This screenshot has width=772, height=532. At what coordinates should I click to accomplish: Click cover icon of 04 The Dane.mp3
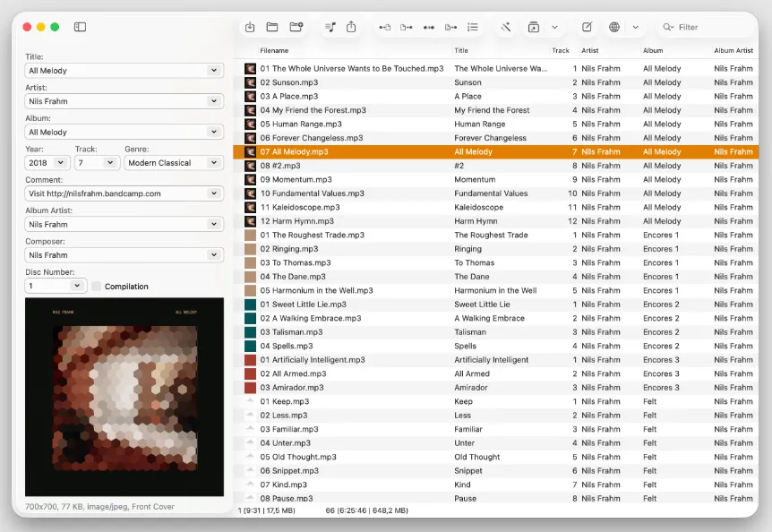click(x=250, y=277)
